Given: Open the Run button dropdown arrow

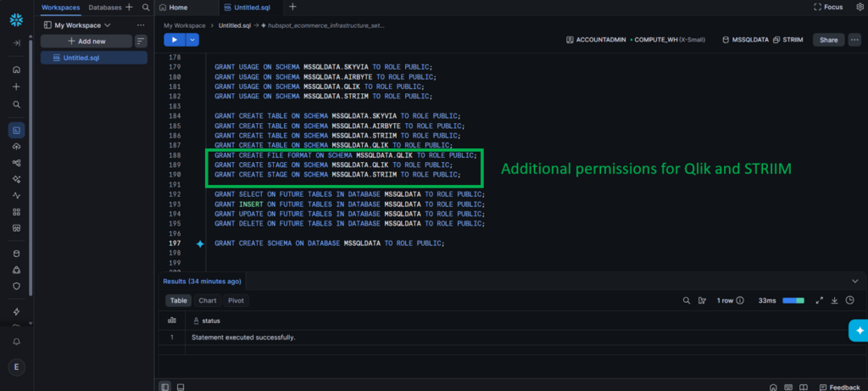Looking at the screenshot, I should tap(192, 40).
